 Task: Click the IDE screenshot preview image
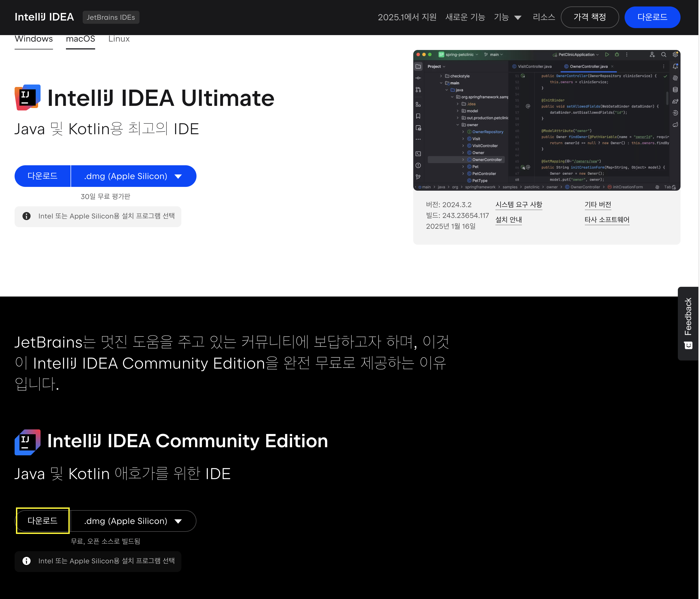click(546, 120)
